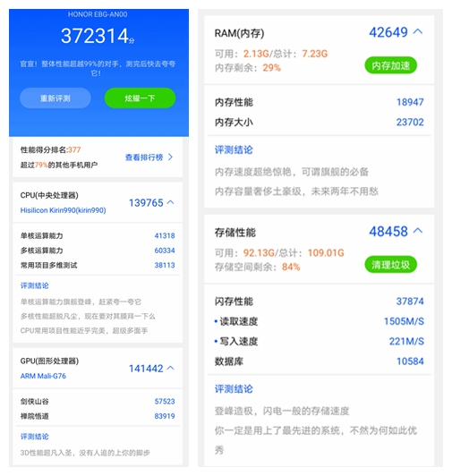The image size is (452, 476).
Task: Collapse the RAM score section chevron
Action: (418, 31)
